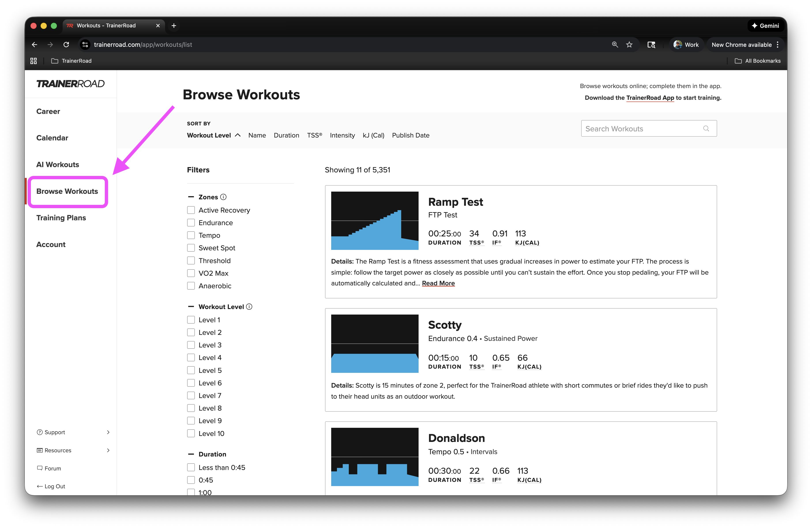Check the Threshold zone filter
Screen dimensions: 812x528
tap(191, 260)
